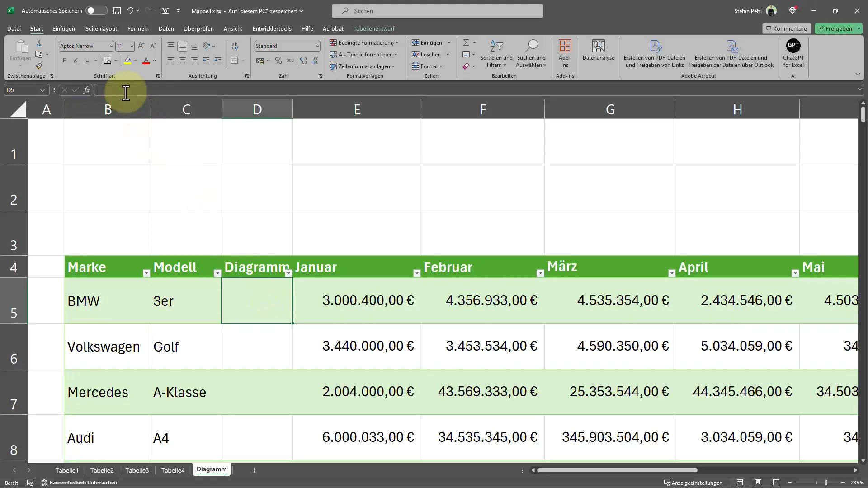Switch to Diagramm sheet tab
The height and width of the screenshot is (488, 868).
212,469
